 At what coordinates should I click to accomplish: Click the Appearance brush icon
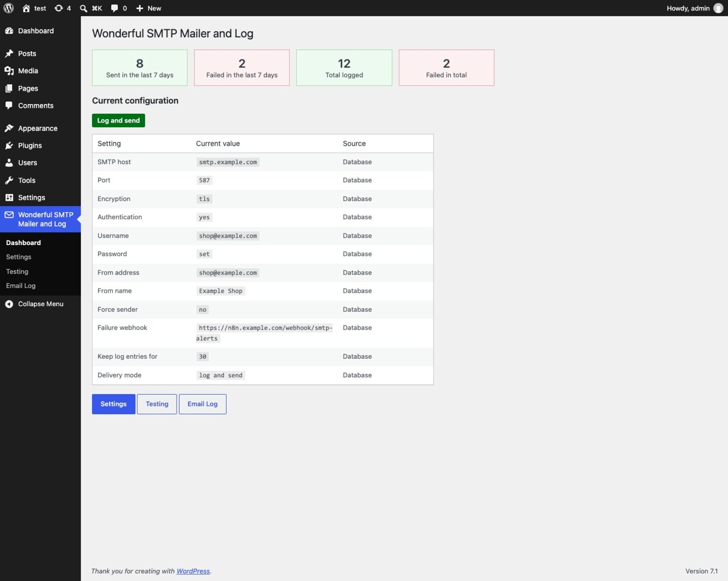point(9,128)
